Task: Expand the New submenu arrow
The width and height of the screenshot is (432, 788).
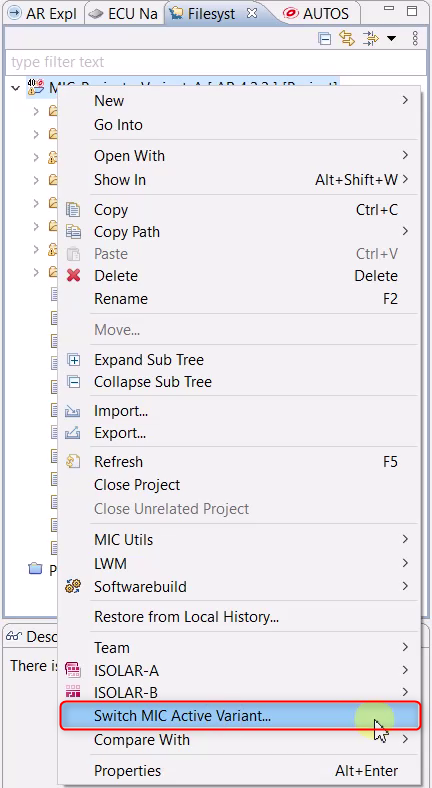Action: coord(405,101)
